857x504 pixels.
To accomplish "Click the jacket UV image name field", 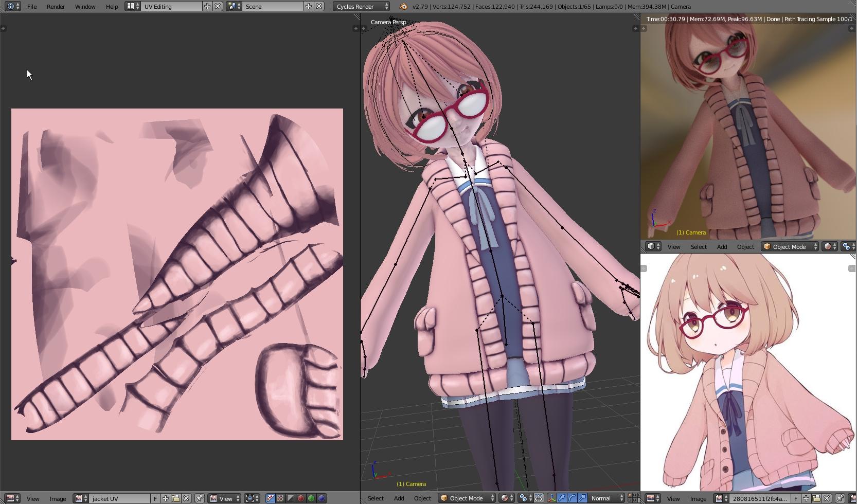I will tap(119, 498).
